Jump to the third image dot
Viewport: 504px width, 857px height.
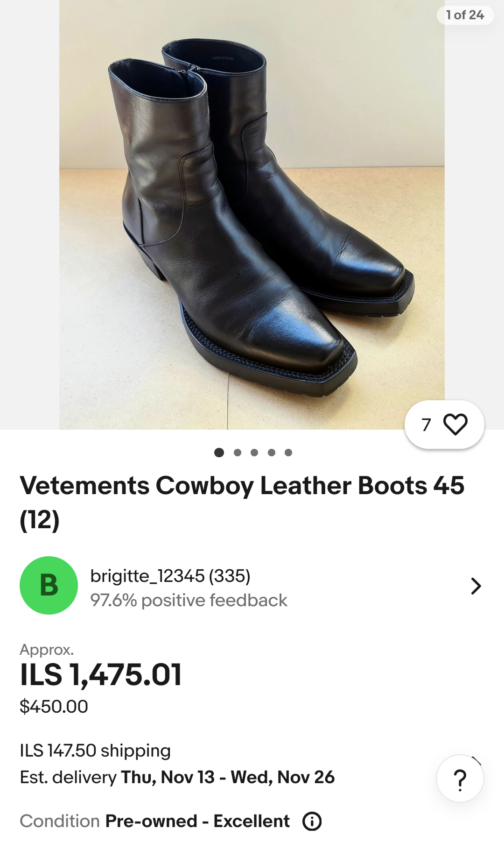click(254, 453)
